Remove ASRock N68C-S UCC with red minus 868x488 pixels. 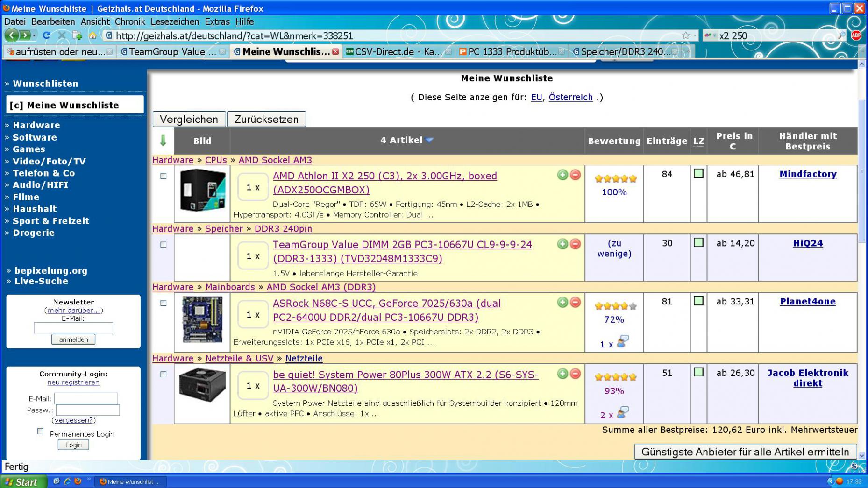(575, 302)
